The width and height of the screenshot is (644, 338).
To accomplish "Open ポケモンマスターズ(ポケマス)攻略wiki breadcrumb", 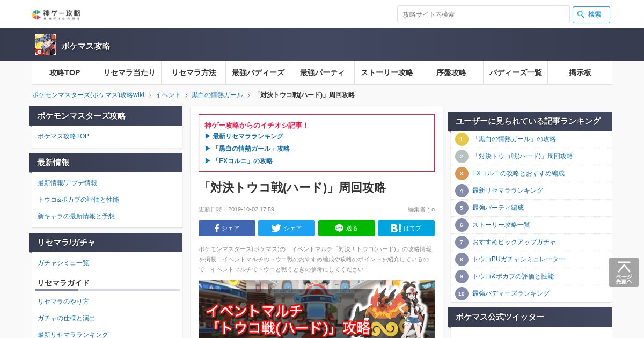I will (88, 95).
